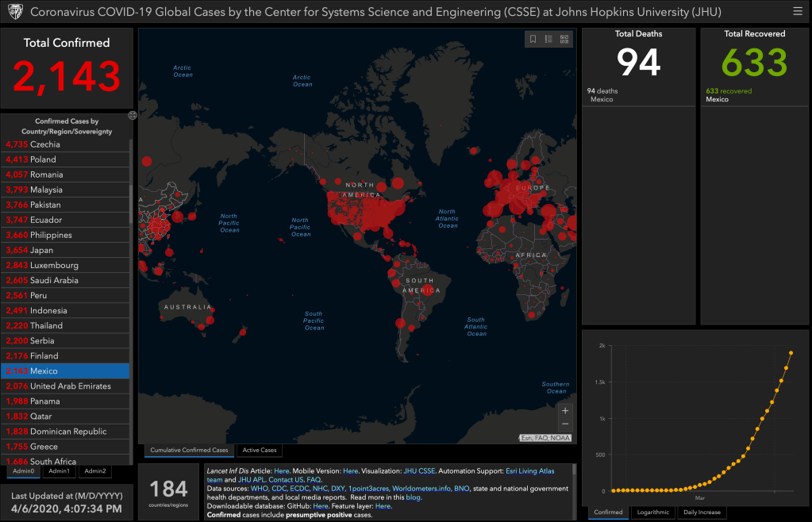Click the JHU shield logo
The height and width of the screenshot is (522, 812).
click(14, 12)
